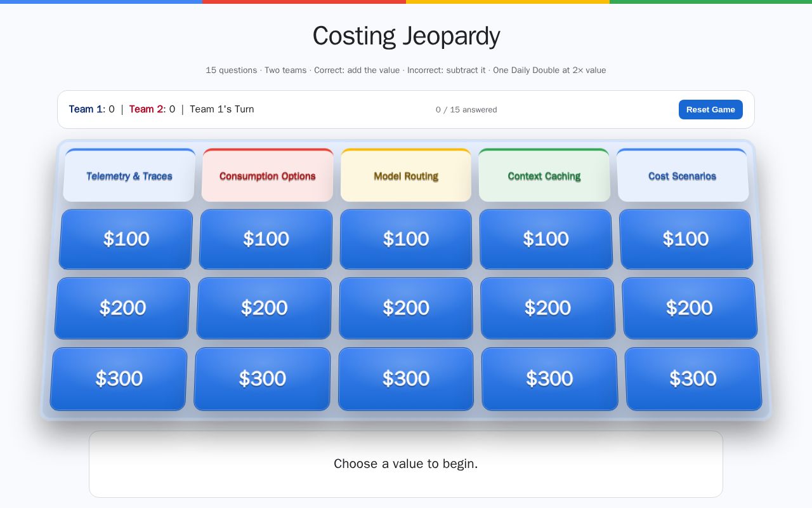Reveal the $200 Cost Scenarios clue

[x=690, y=308]
